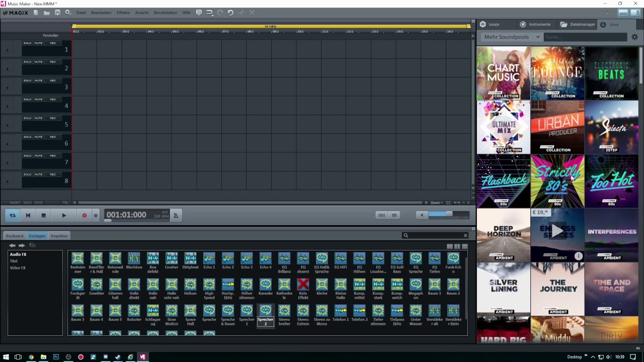Expand track 1 with its plus button
Screen dimensions: 644x362
(x=7, y=50)
